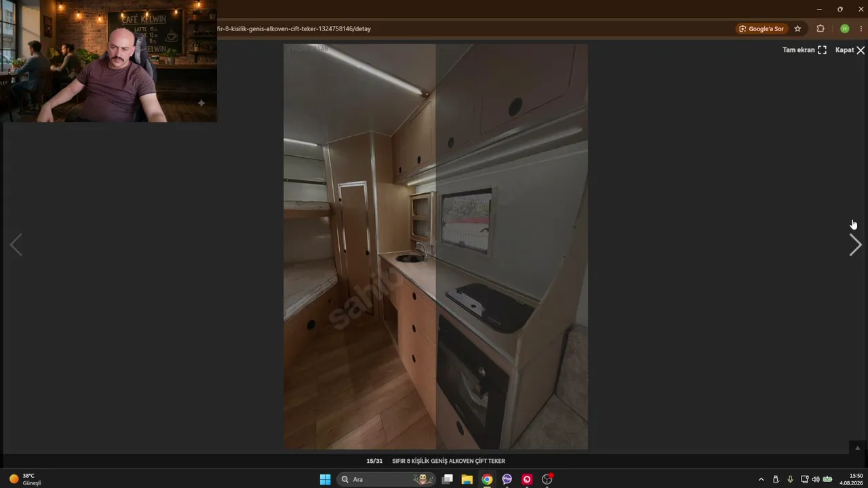Open the clock and date 15:50

pos(852,479)
